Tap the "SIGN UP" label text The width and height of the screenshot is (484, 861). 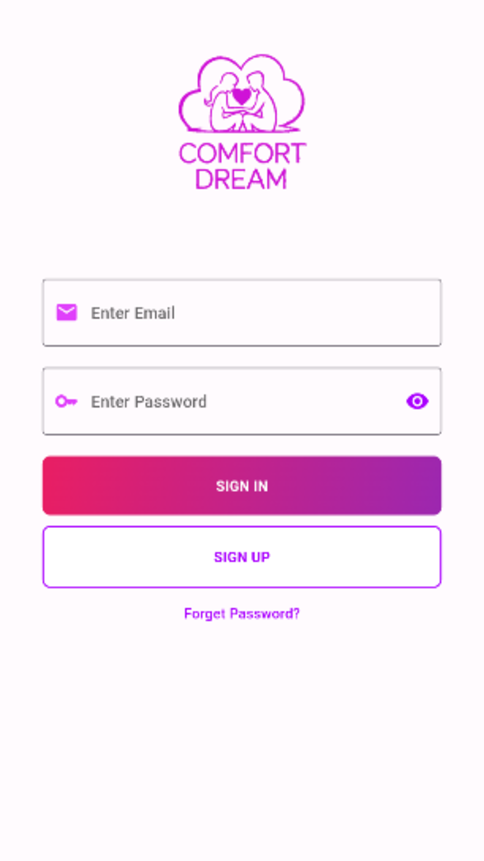242,557
